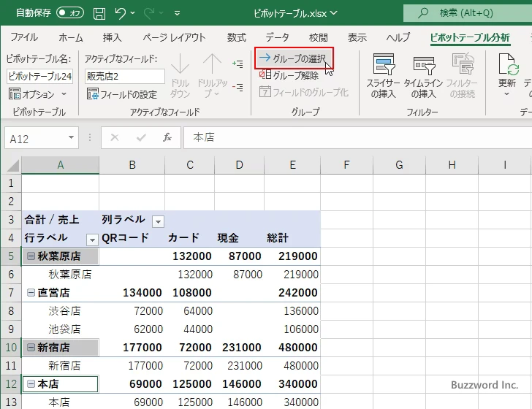Viewport: 532px width, 409px height.
Task: Select row 7 header
Action: pyautogui.click(x=11, y=292)
